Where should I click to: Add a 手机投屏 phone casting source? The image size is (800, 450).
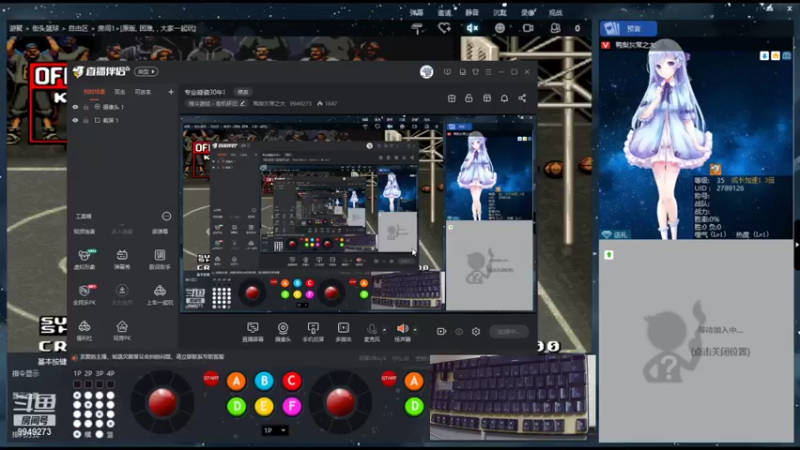[313, 332]
